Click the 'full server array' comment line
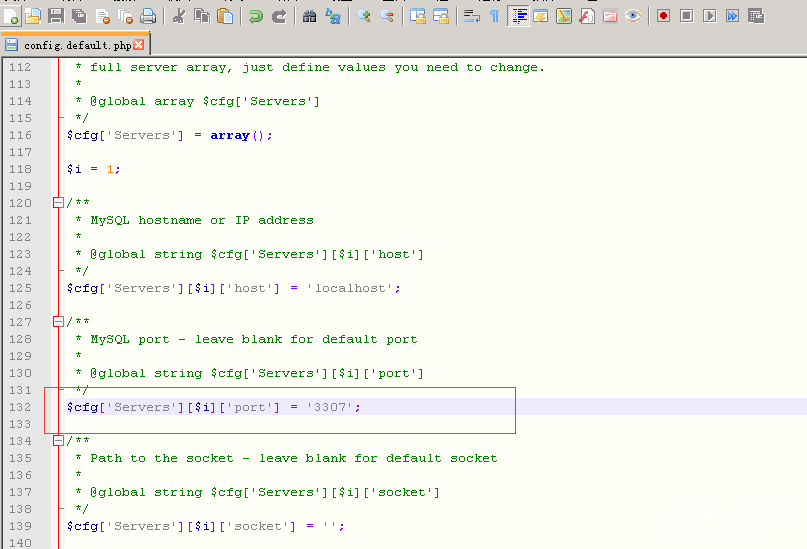The width and height of the screenshot is (807, 549). 317,67
